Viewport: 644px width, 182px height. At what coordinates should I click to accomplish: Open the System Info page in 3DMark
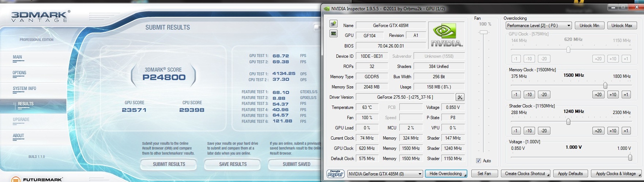coord(24,88)
